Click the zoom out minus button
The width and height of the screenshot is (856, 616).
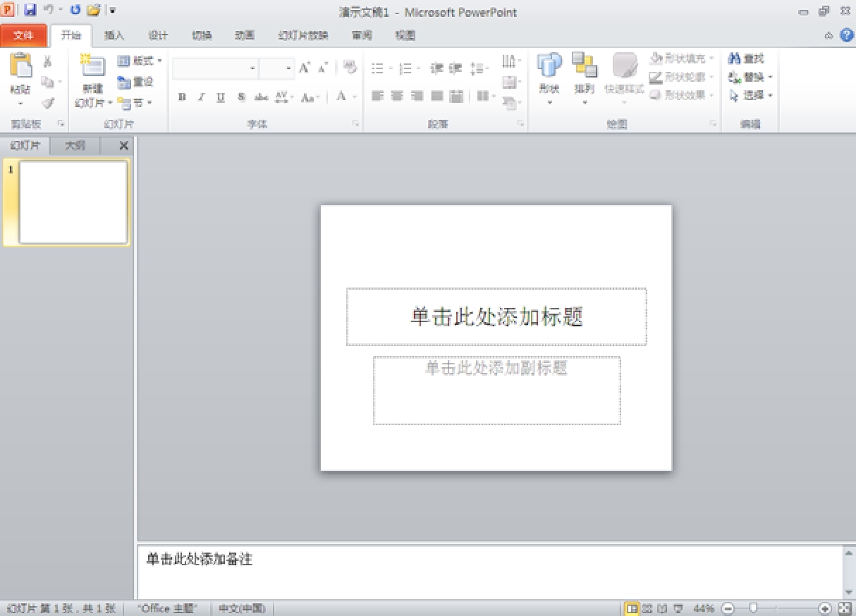coord(728,608)
